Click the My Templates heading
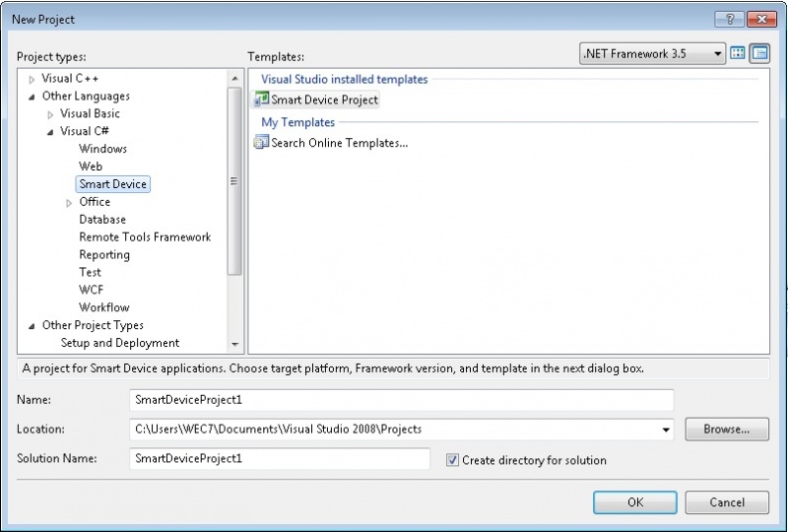The height and width of the screenshot is (532, 788). [298, 122]
